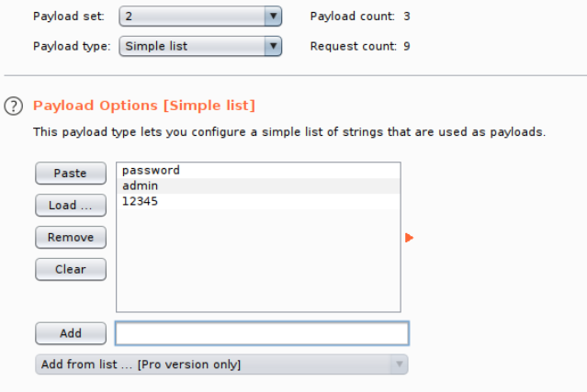
Task: Click the help question mark icon
Action: pyautogui.click(x=13, y=106)
